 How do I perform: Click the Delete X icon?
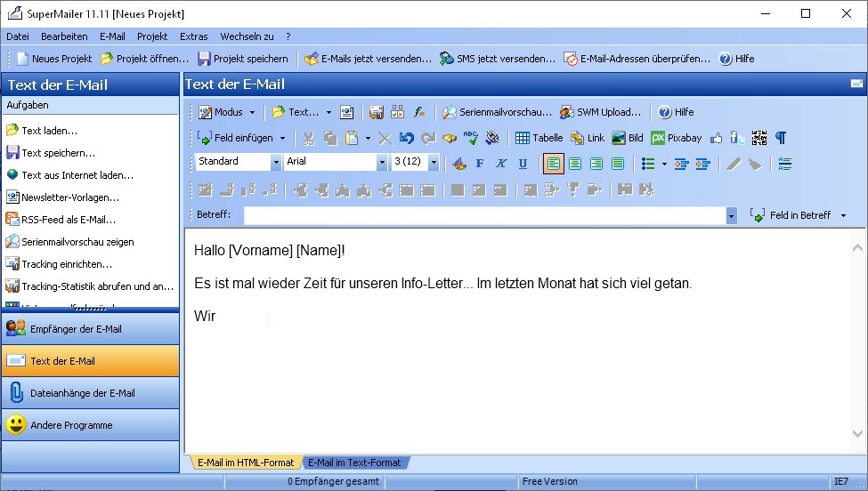pos(385,138)
